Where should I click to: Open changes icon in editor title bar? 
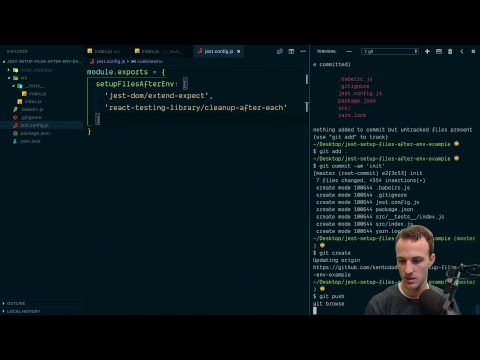pos(280,51)
